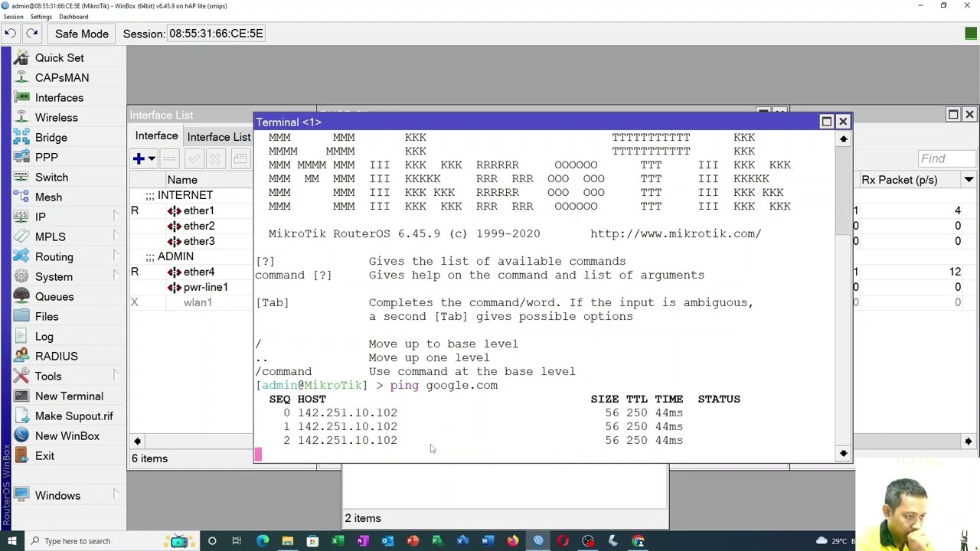Select the Interface tab in Interface List

pos(156,136)
